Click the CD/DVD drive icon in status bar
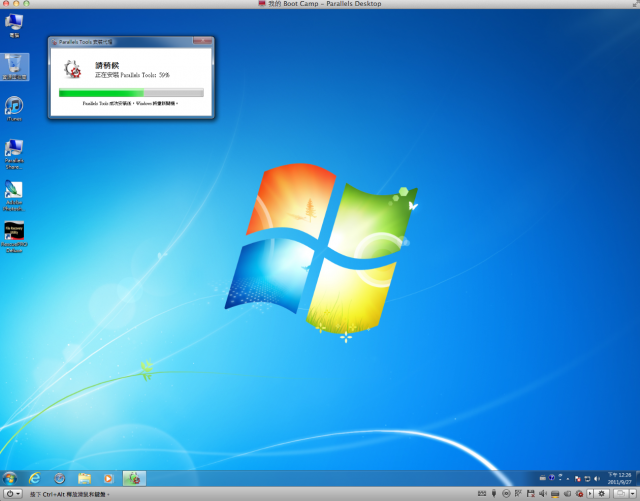This screenshot has width=640, height=501. (506, 493)
